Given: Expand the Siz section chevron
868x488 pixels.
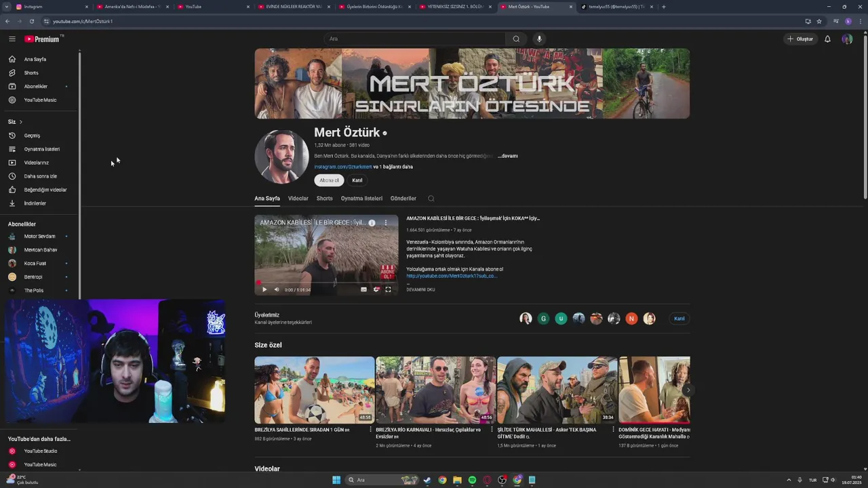Looking at the screenshot, I should point(20,122).
